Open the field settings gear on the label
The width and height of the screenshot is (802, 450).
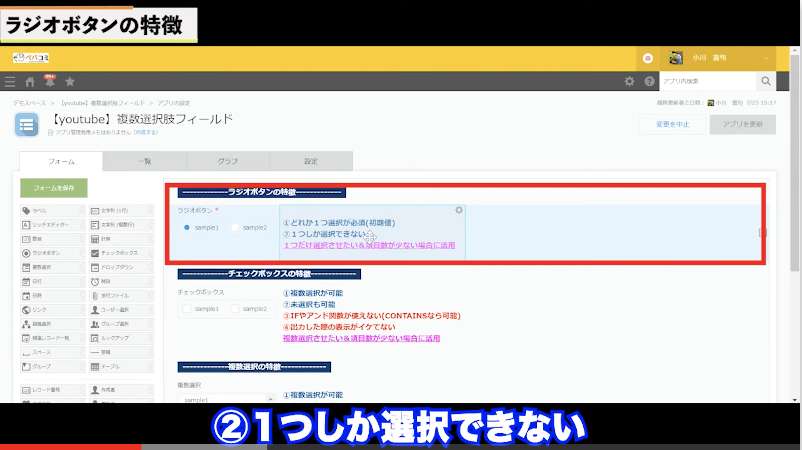click(x=459, y=210)
